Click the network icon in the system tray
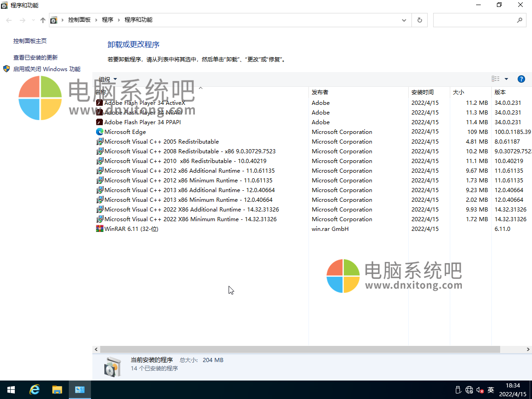Screen dimensions: 532x399 [x=469, y=389]
